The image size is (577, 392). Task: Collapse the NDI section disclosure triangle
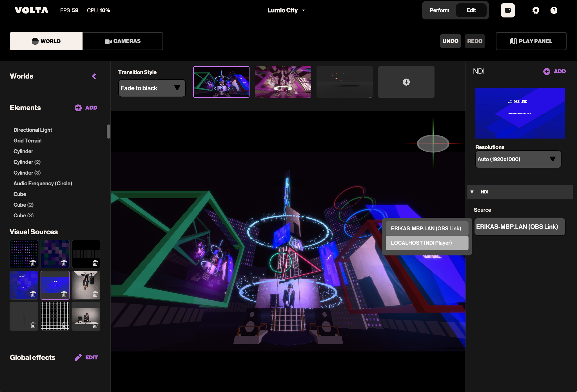[472, 192]
